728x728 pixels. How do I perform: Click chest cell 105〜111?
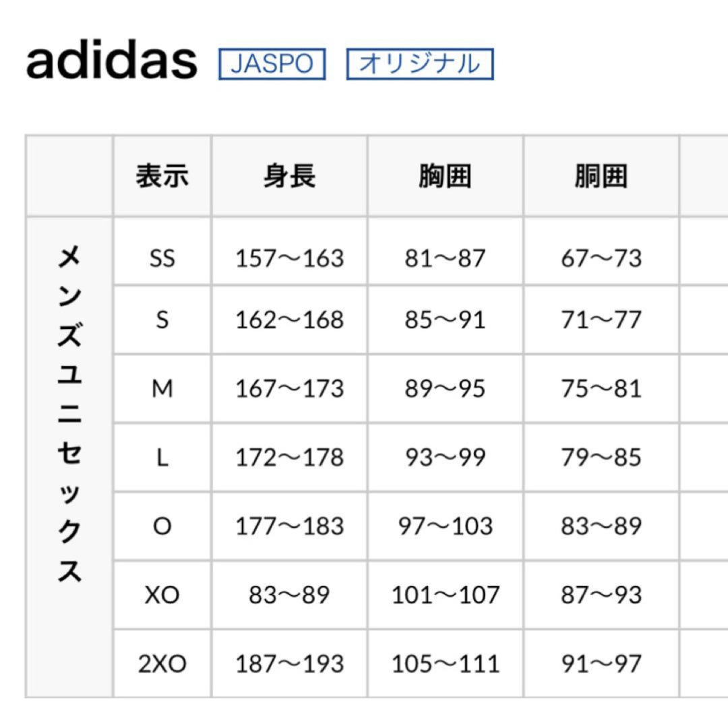[x=446, y=663]
